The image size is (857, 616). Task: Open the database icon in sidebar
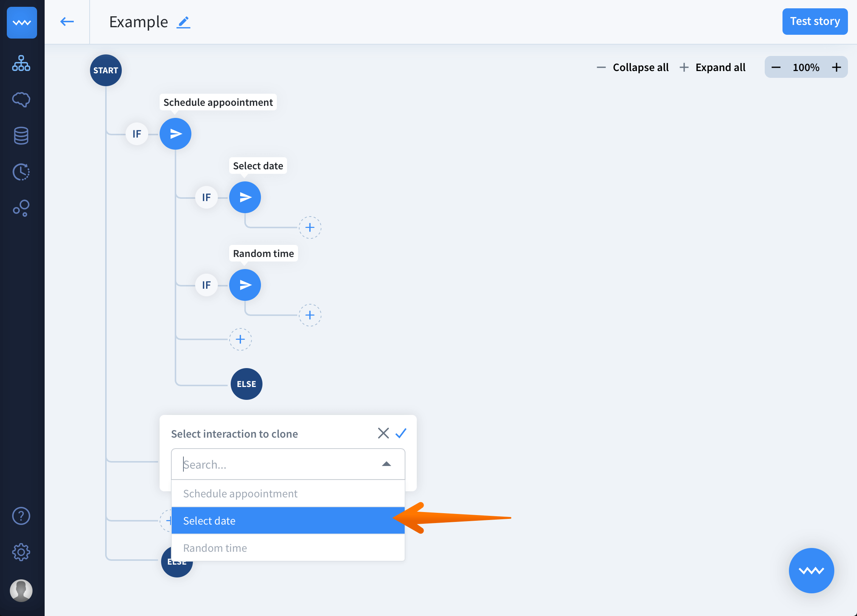coord(21,136)
